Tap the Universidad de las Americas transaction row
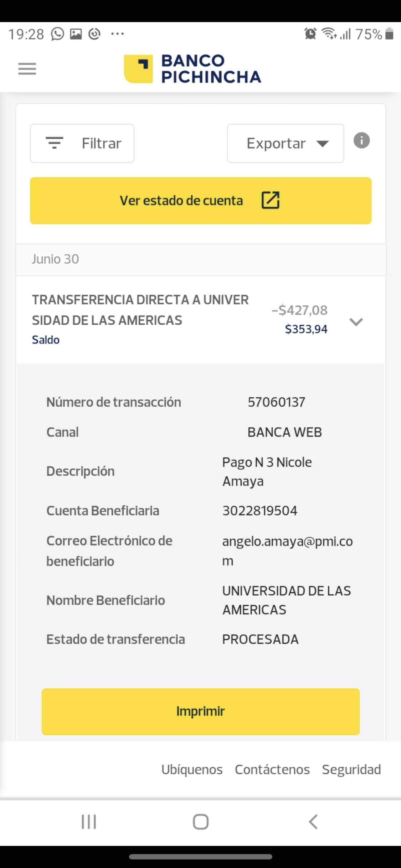Screen dimensions: 401x868 [143, 310]
